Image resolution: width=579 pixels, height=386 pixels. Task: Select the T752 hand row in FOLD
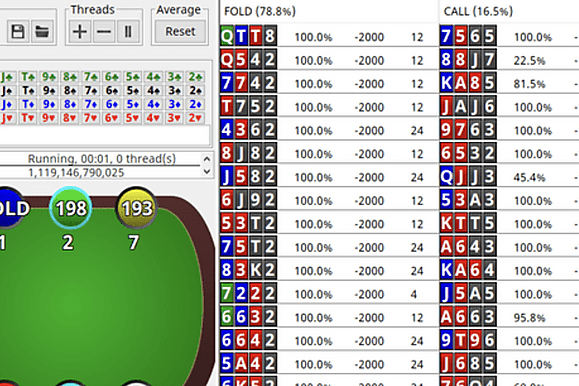[x=329, y=106]
